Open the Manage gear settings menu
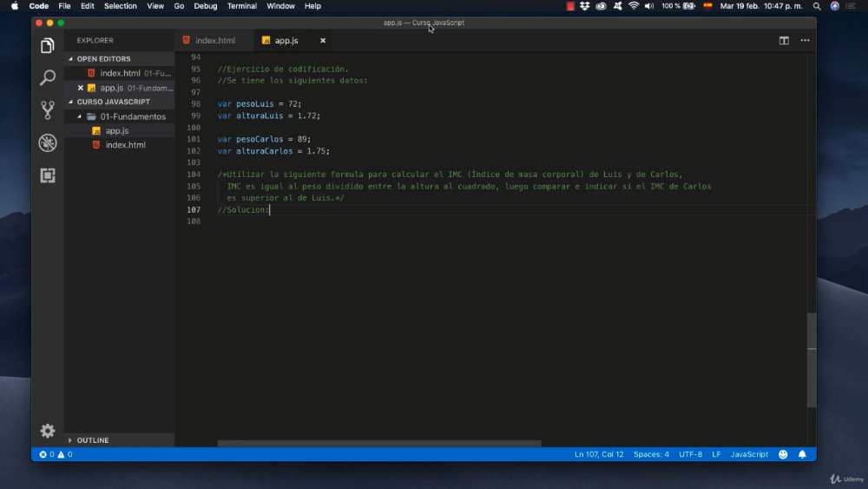This screenshot has width=868, height=489. pyautogui.click(x=48, y=431)
